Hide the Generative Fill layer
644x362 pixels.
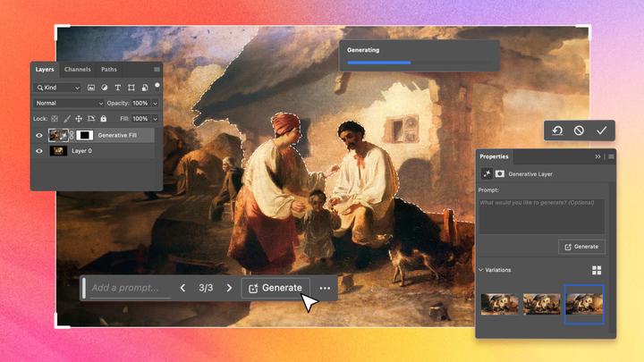[x=39, y=136]
